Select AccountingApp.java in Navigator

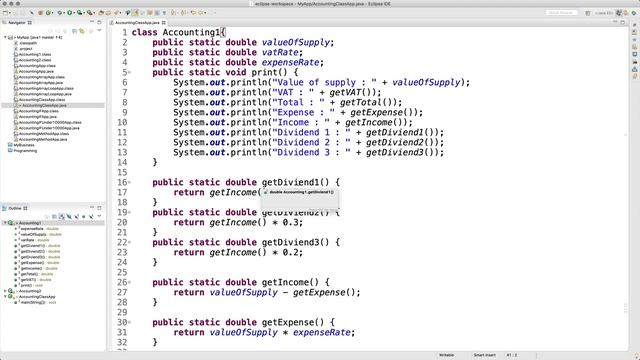coord(36,71)
